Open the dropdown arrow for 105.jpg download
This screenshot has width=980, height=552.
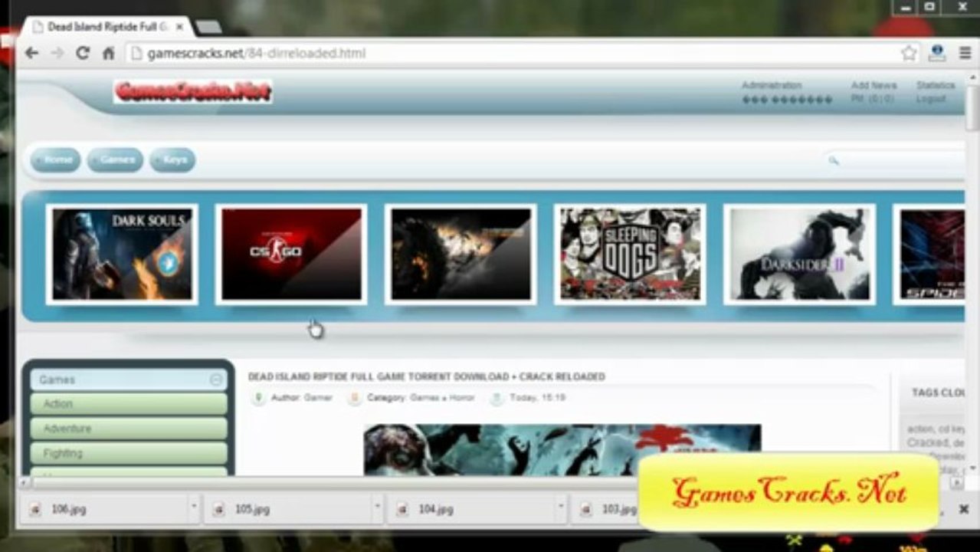coord(376,508)
